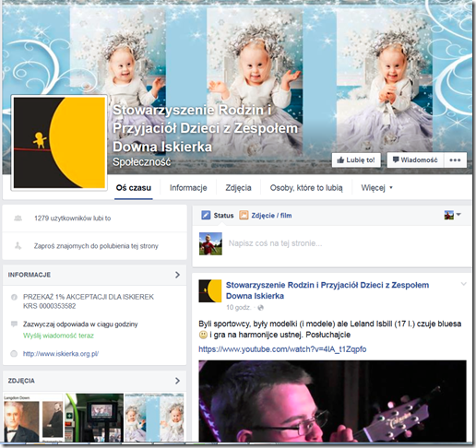Switch to the Informacje tab

pyautogui.click(x=188, y=188)
